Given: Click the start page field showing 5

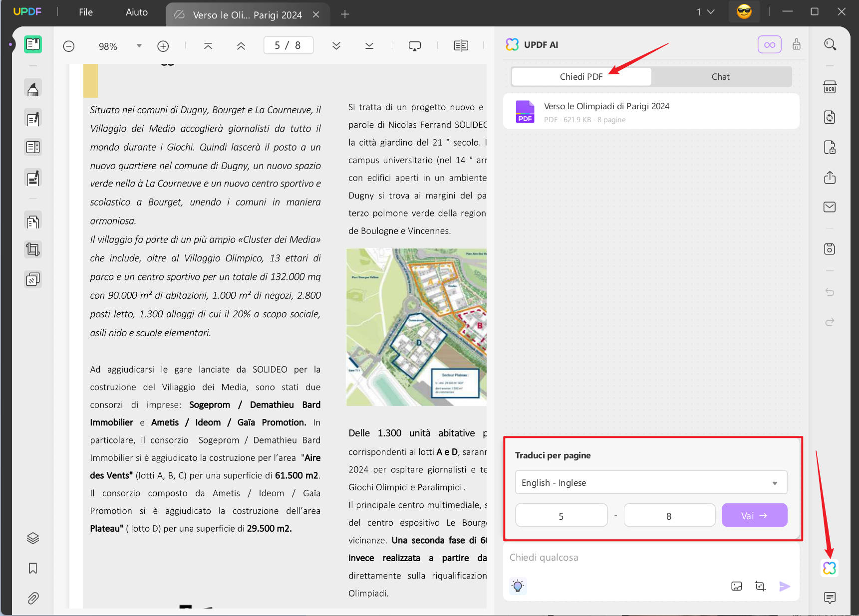Looking at the screenshot, I should click(x=561, y=515).
